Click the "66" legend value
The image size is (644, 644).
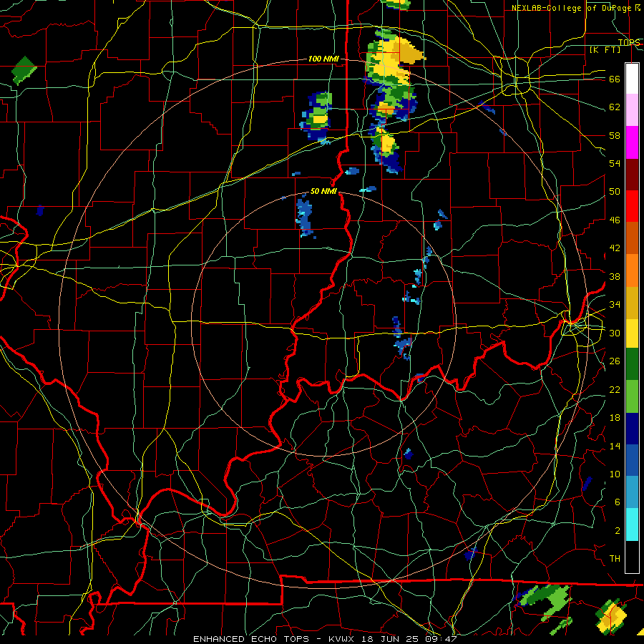click(x=615, y=79)
